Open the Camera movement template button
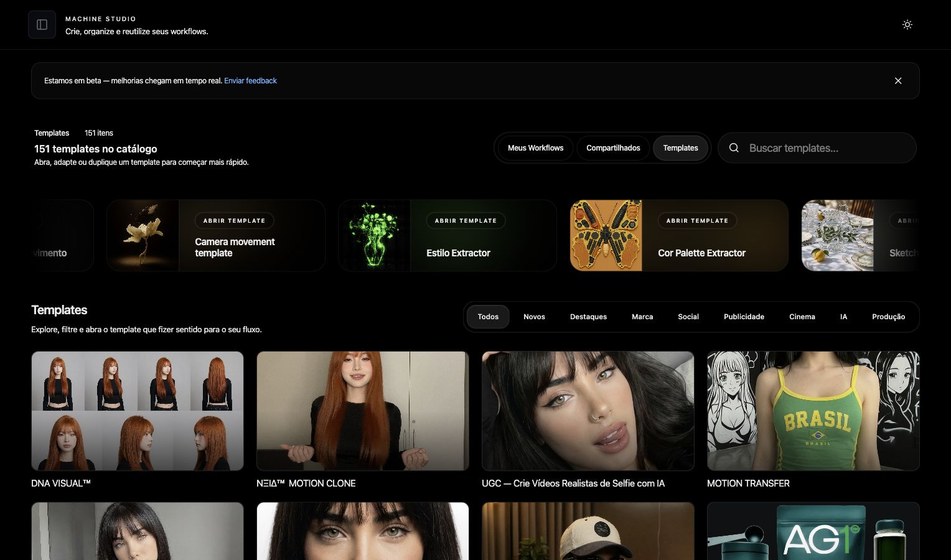 point(234,221)
